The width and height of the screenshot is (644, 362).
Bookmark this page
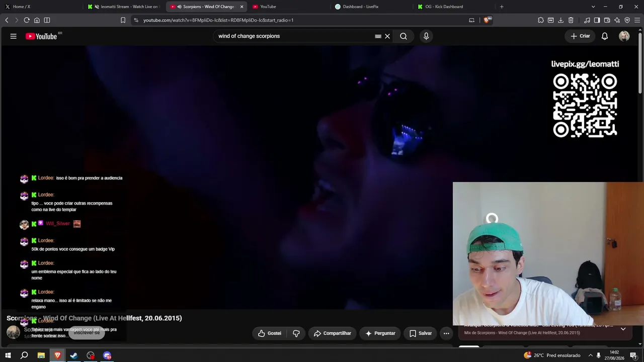(123, 20)
